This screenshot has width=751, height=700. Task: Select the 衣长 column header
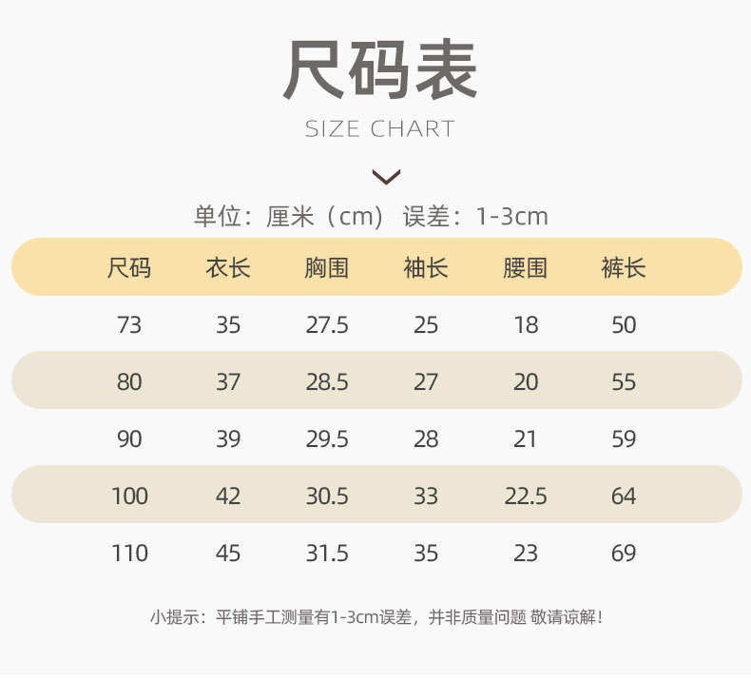228,268
